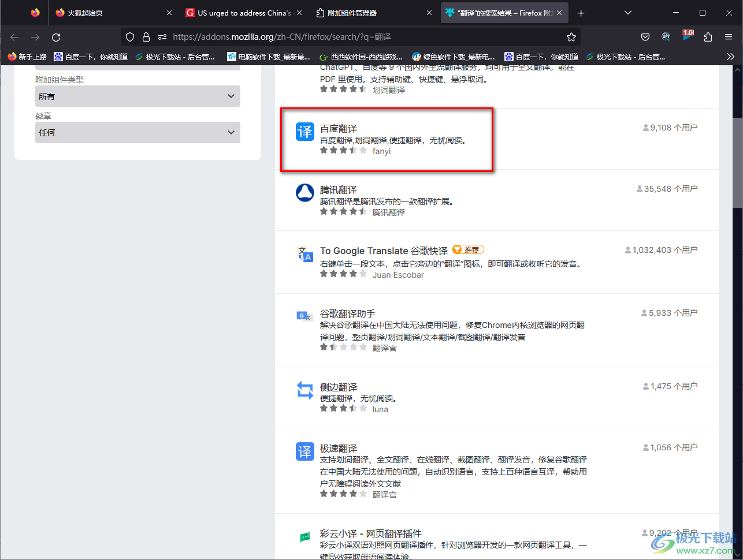
Task: Expand the 附加组件类型 dropdown showing 所有
Action: click(x=138, y=96)
